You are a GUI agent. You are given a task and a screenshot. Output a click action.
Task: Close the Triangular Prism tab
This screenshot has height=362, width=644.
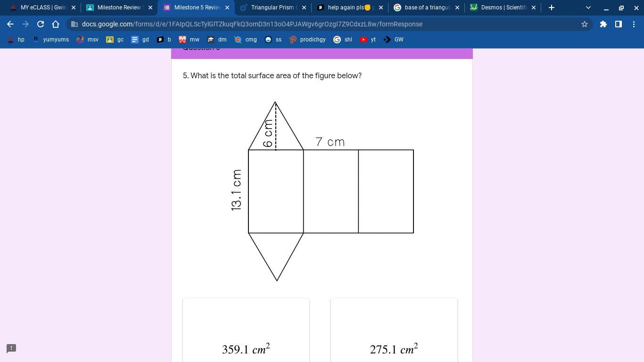click(304, 8)
